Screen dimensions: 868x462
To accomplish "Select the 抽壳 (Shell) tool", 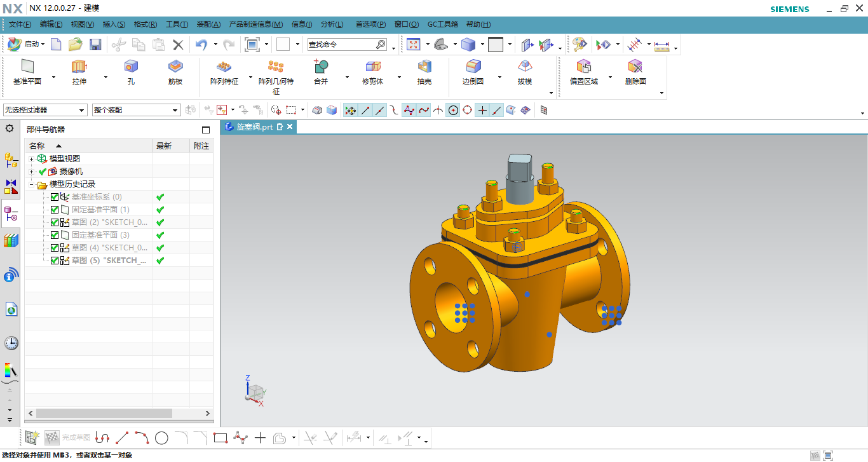I will coord(424,67).
